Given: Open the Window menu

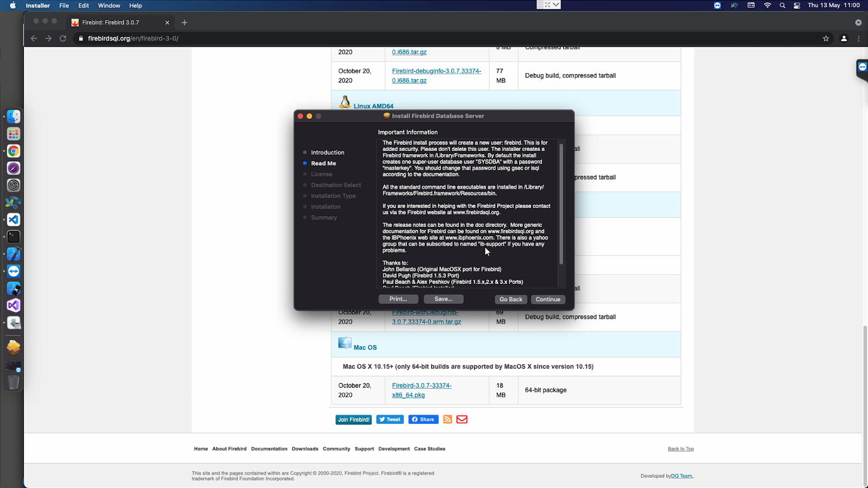Looking at the screenshot, I should (x=109, y=5).
